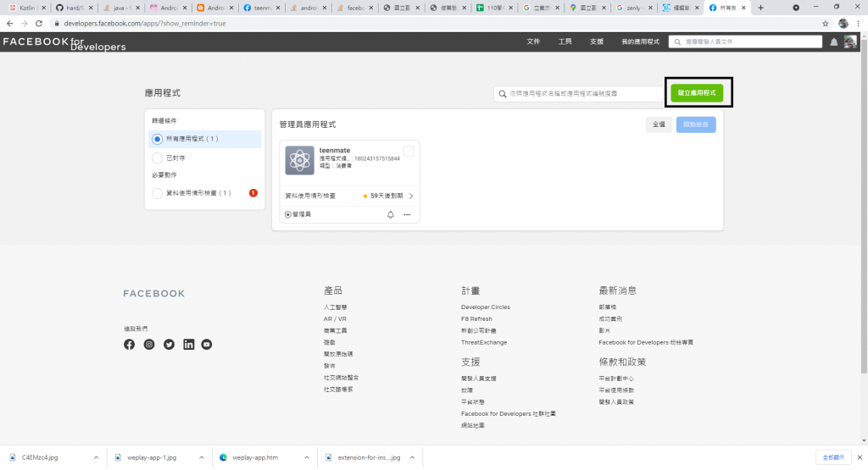Image resolution: width=868 pixels, height=470 pixels.
Task: Open a new browser tab with plus icon
Action: pyautogui.click(x=760, y=8)
